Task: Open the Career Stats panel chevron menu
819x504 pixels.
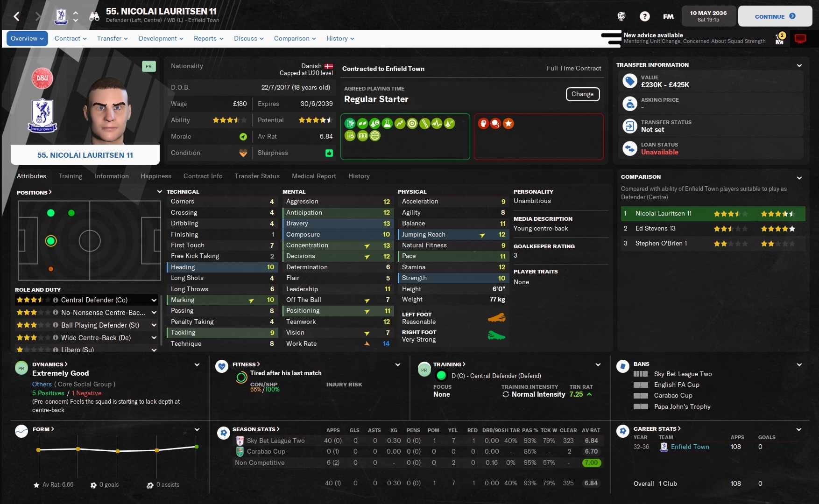Action: [799, 430]
